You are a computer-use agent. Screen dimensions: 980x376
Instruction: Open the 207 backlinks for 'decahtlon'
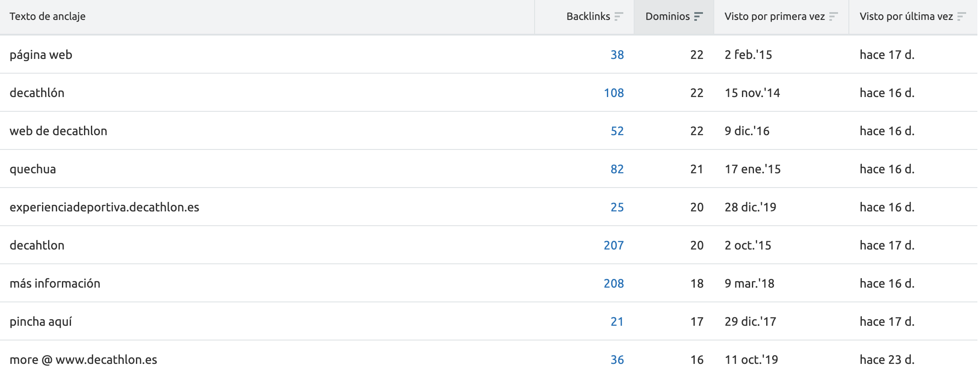click(x=613, y=245)
